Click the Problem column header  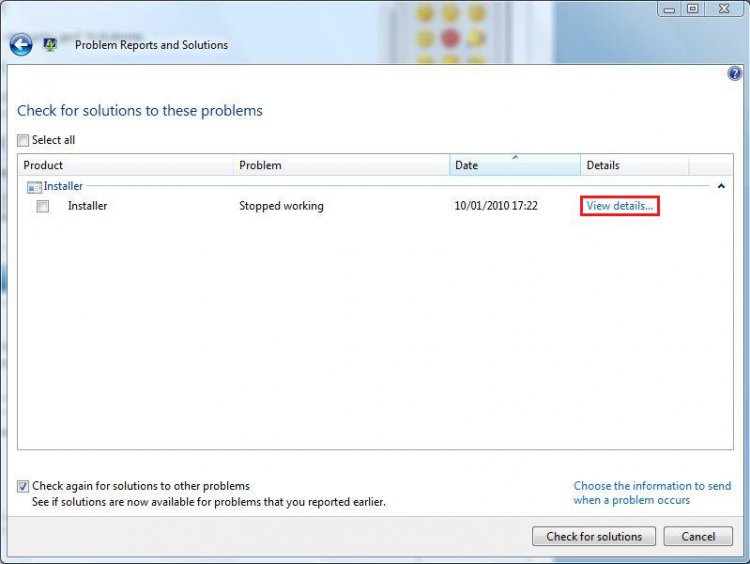pos(340,165)
